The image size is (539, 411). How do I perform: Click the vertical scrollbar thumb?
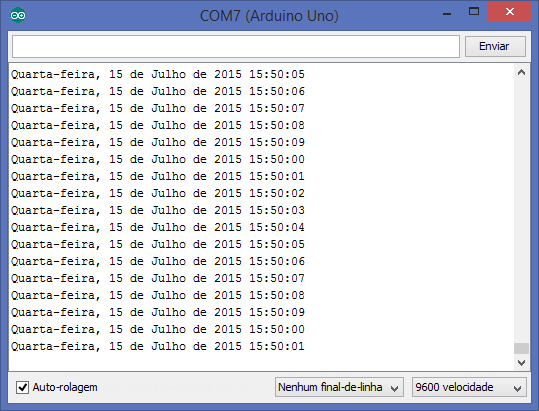(x=521, y=348)
